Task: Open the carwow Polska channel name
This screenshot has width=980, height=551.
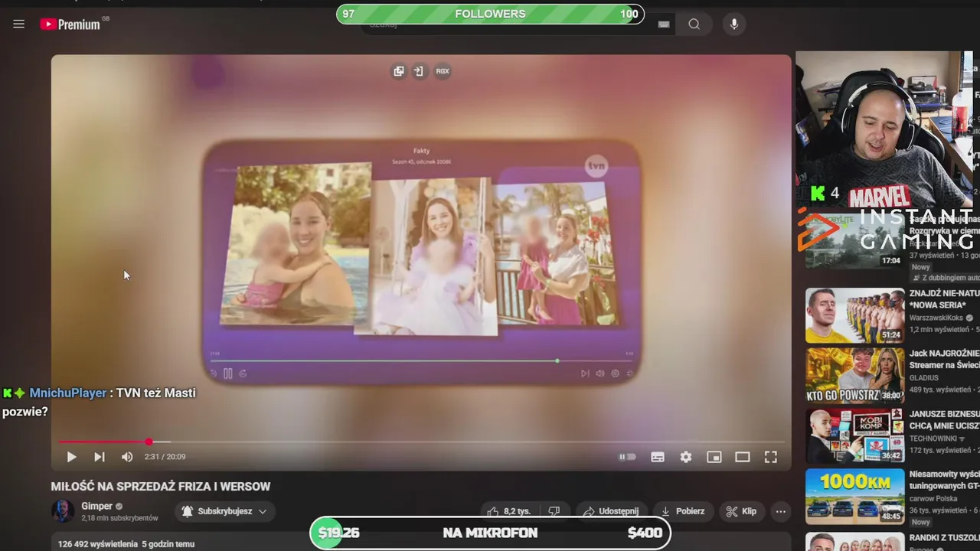Action: point(933,498)
